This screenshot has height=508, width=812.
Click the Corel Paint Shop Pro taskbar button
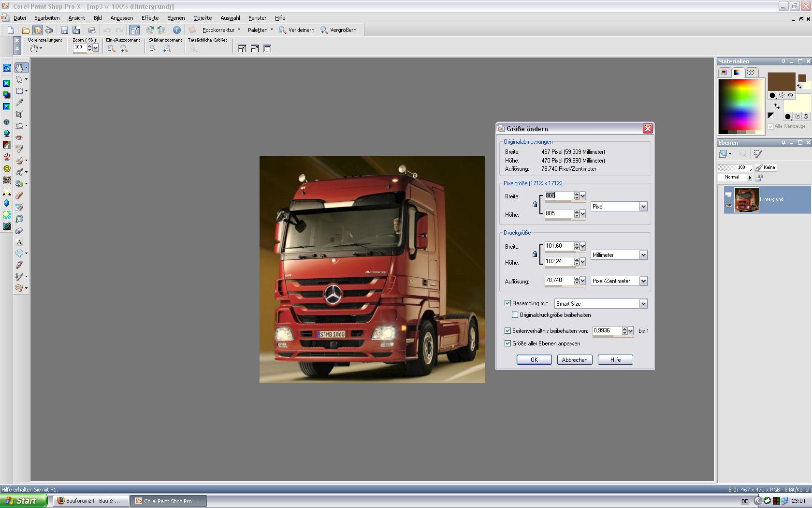click(x=169, y=501)
